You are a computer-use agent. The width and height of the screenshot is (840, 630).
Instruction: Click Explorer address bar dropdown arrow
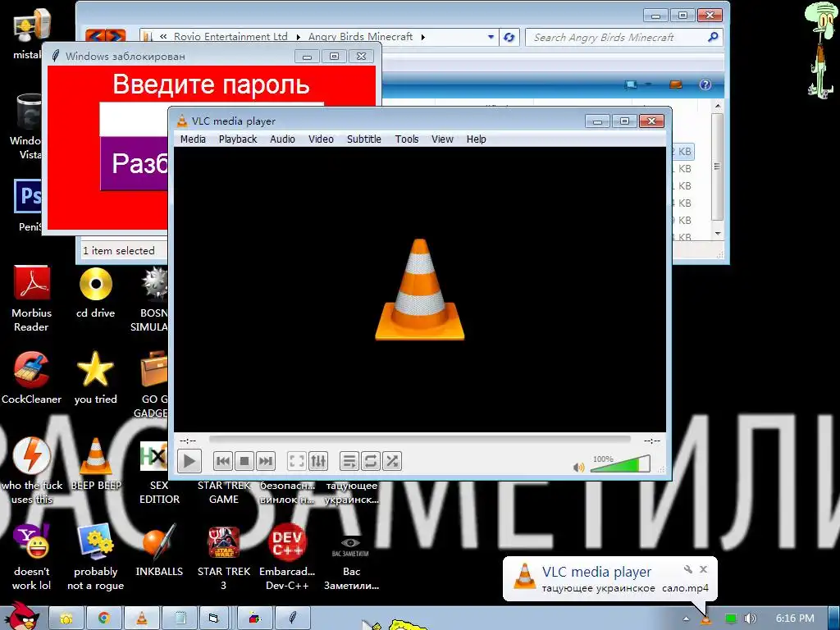pyautogui.click(x=491, y=37)
